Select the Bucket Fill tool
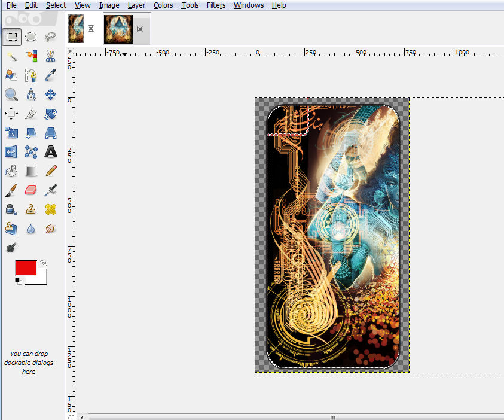The image size is (504, 420). (12, 171)
